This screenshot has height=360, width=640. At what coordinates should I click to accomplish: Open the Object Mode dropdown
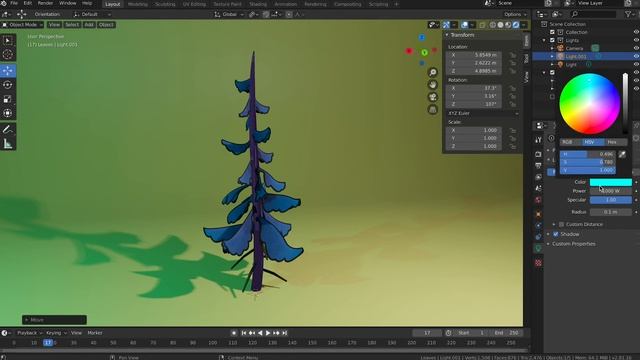coord(22,25)
